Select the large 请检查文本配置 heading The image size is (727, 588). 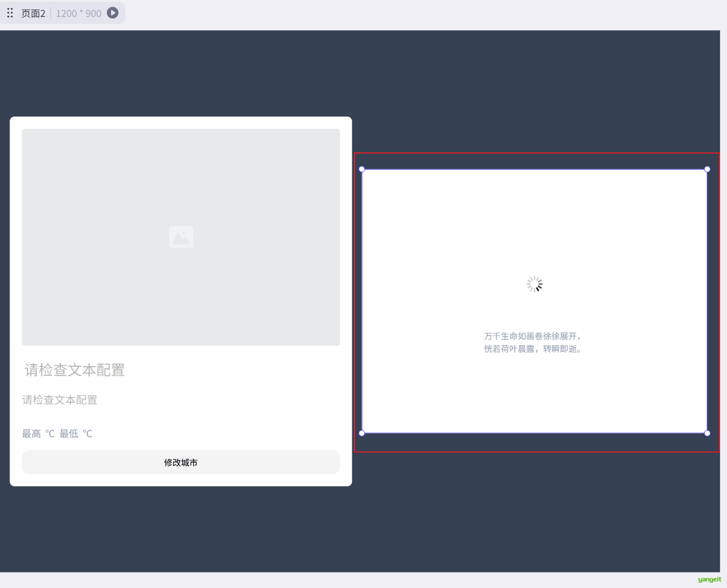(75, 370)
